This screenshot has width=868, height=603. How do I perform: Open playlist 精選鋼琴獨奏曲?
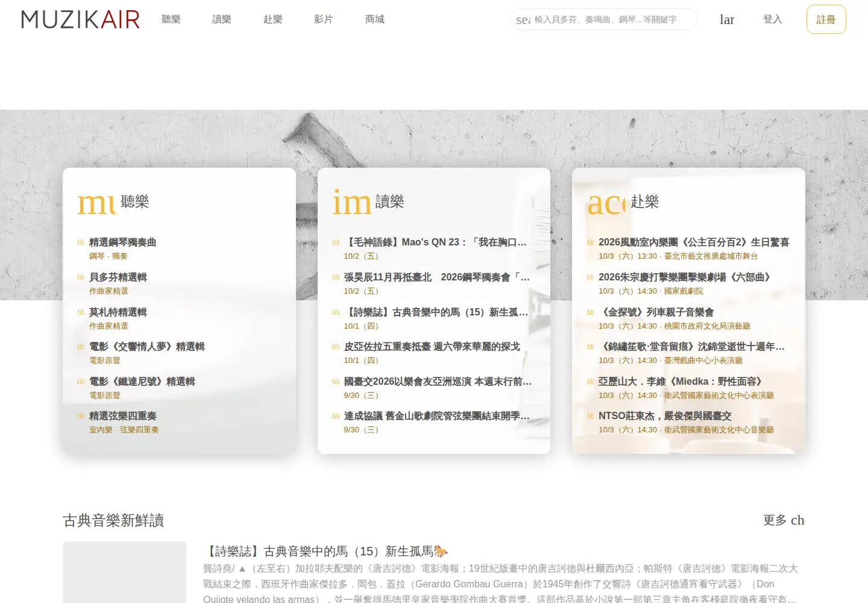(123, 242)
